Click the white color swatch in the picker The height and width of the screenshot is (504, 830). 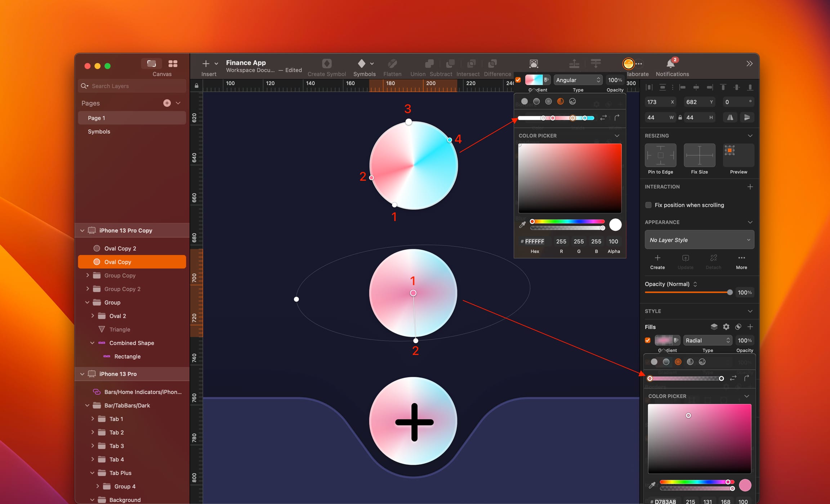point(615,225)
